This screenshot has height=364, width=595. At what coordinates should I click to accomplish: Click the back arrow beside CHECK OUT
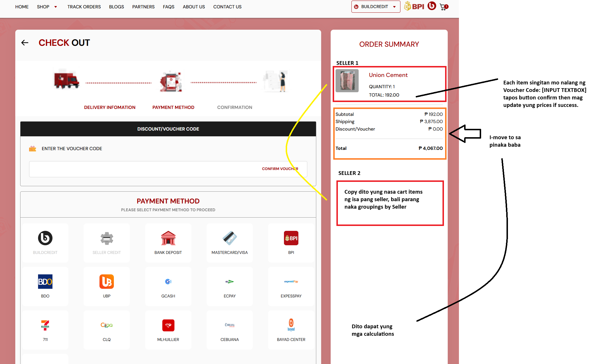(25, 43)
